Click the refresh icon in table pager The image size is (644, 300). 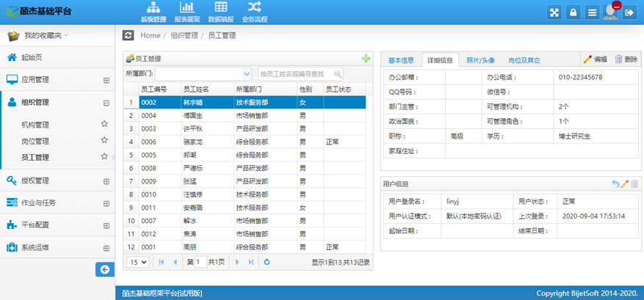click(267, 262)
